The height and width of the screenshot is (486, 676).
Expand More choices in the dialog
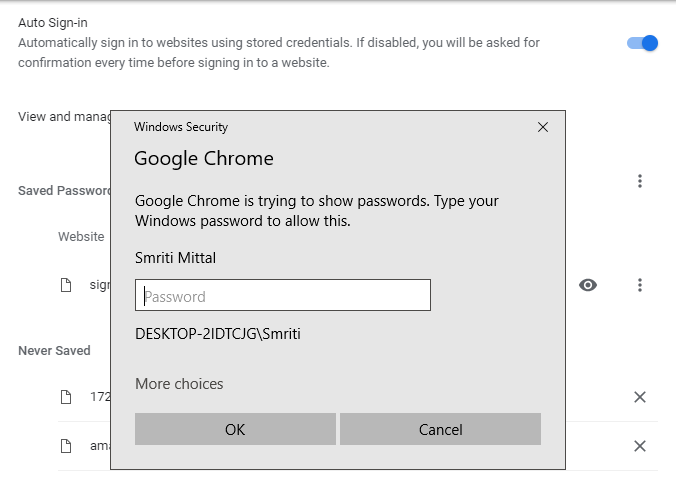pyautogui.click(x=179, y=384)
